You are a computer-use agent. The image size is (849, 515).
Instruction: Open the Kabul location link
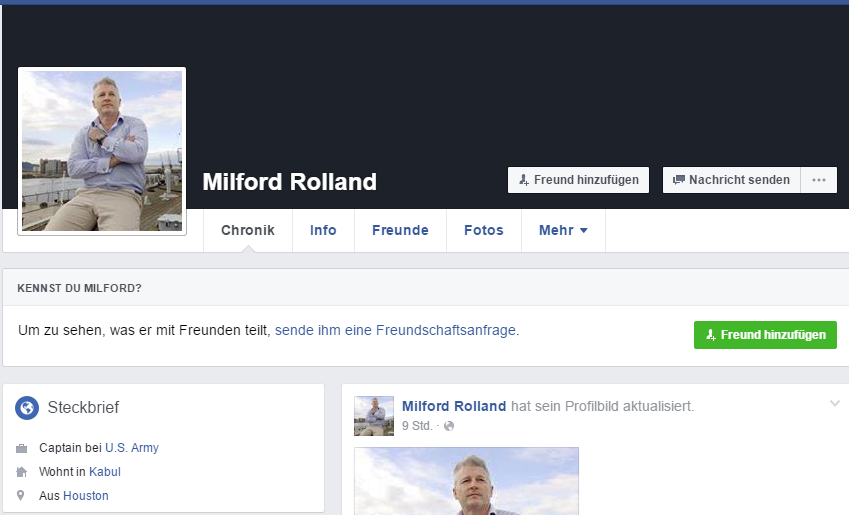click(x=105, y=472)
